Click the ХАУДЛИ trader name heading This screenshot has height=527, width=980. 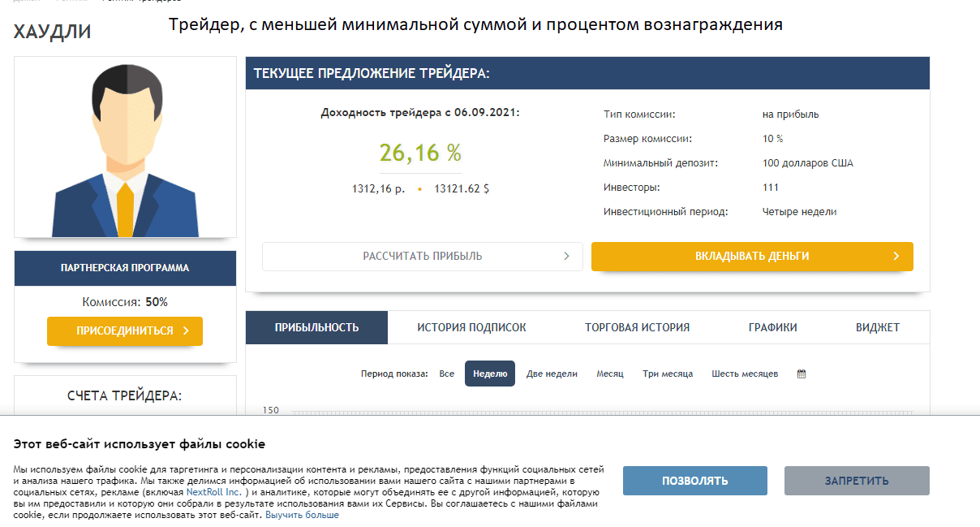pos(52,32)
